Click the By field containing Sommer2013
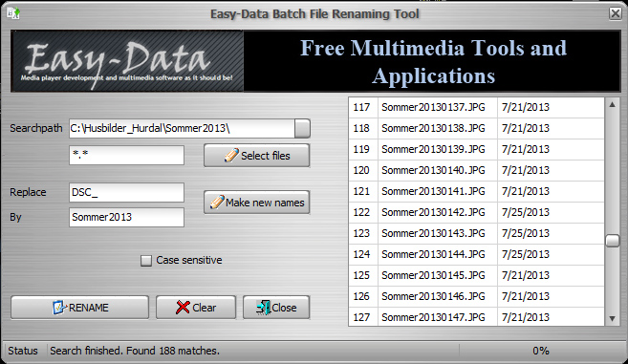The width and height of the screenshot is (628, 364). 126,217
